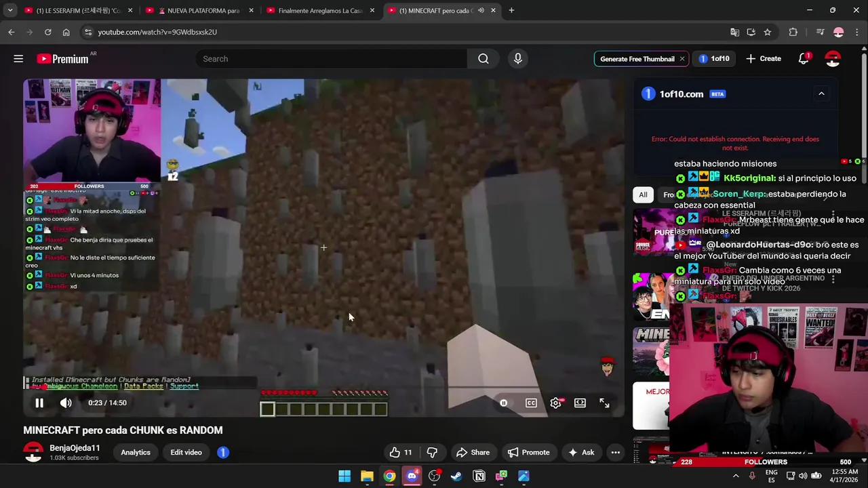Open the account avatar menu

(x=833, y=59)
